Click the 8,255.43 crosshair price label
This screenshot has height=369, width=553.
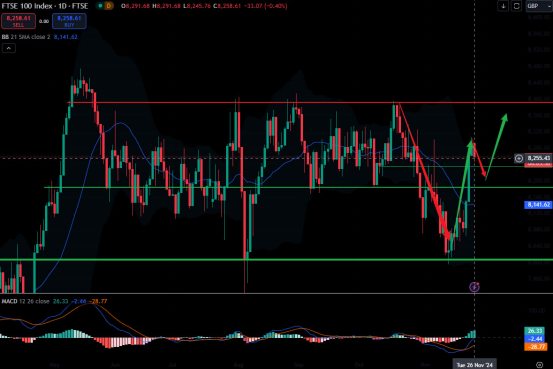coord(539,158)
